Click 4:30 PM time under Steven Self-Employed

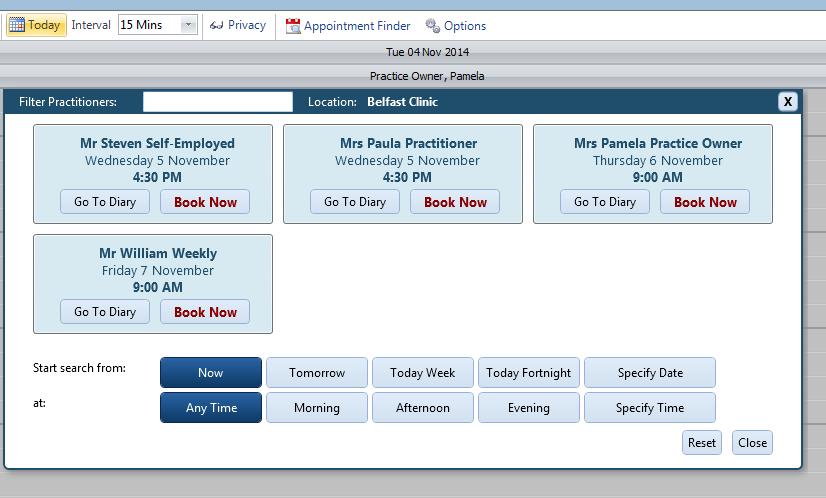[x=157, y=177]
